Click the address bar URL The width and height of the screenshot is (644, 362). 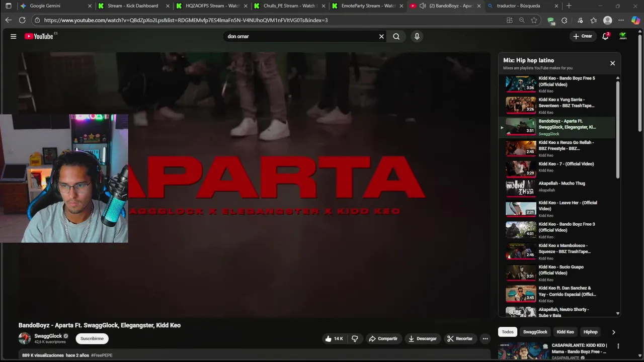tap(186, 20)
